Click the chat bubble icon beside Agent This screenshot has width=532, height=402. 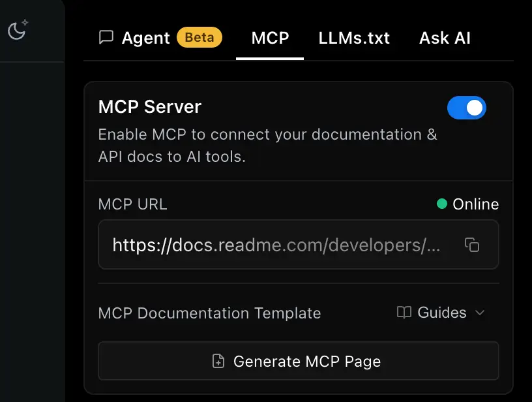pos(106,37)
